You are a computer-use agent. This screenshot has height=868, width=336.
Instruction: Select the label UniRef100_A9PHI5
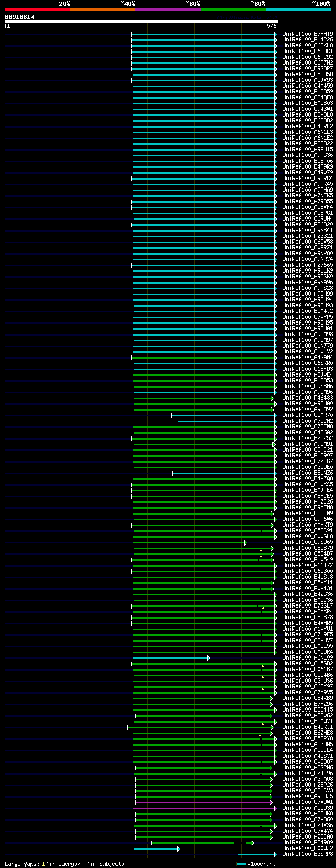click(308, 149)
